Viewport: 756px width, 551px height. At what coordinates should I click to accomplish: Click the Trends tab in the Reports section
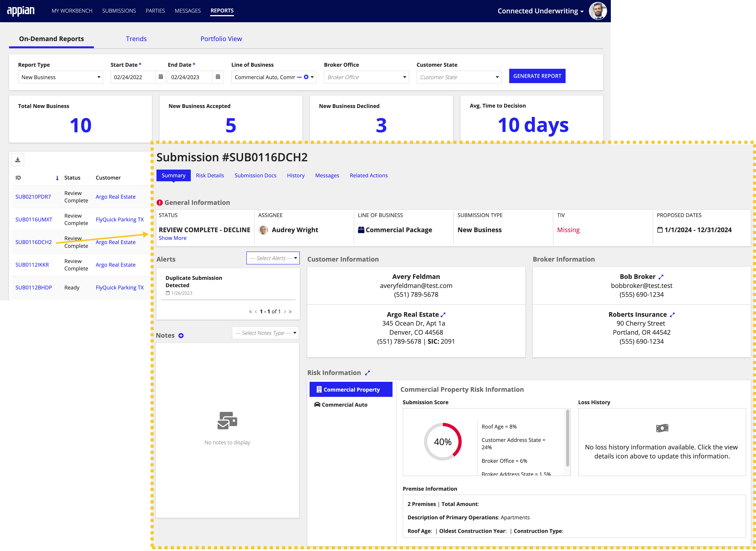pos(136,39)
